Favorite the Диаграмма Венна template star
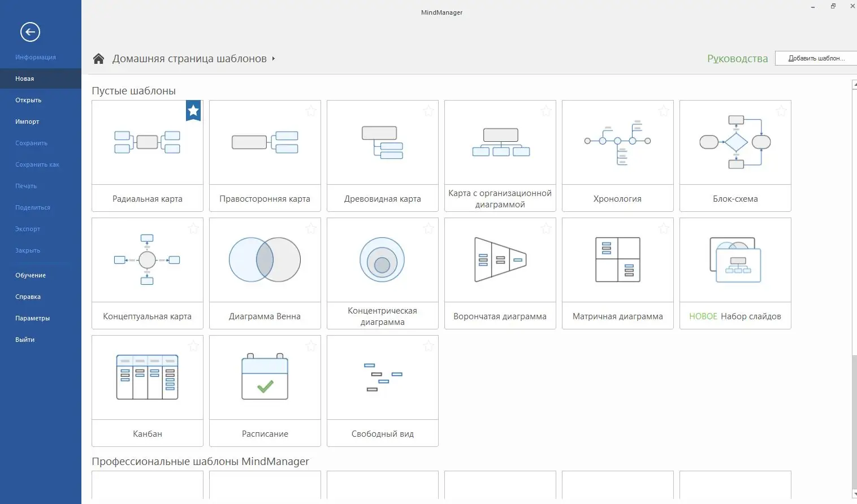857x504 pixels. (x=311, y=229)
